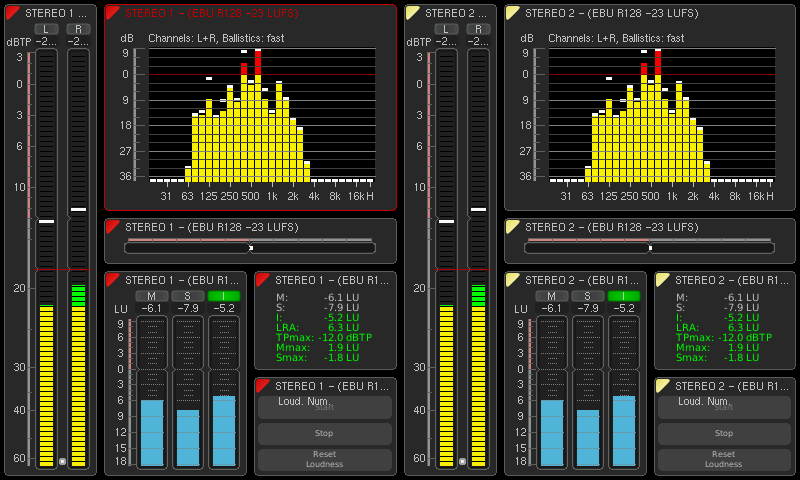
Task: Click white peak-hold marker on STEREO 1 L meter
Action: tap(46, 221)
